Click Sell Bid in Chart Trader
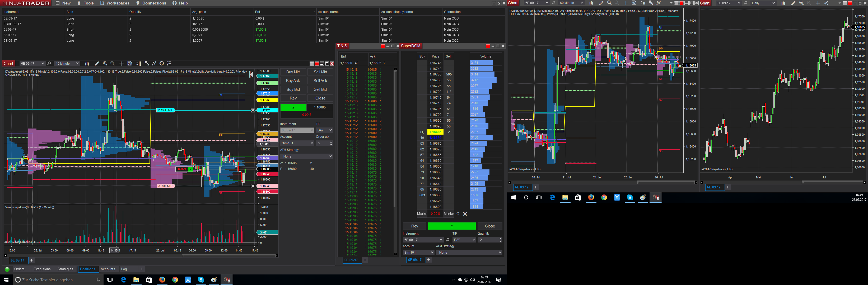868x285 pixels. 320,89
